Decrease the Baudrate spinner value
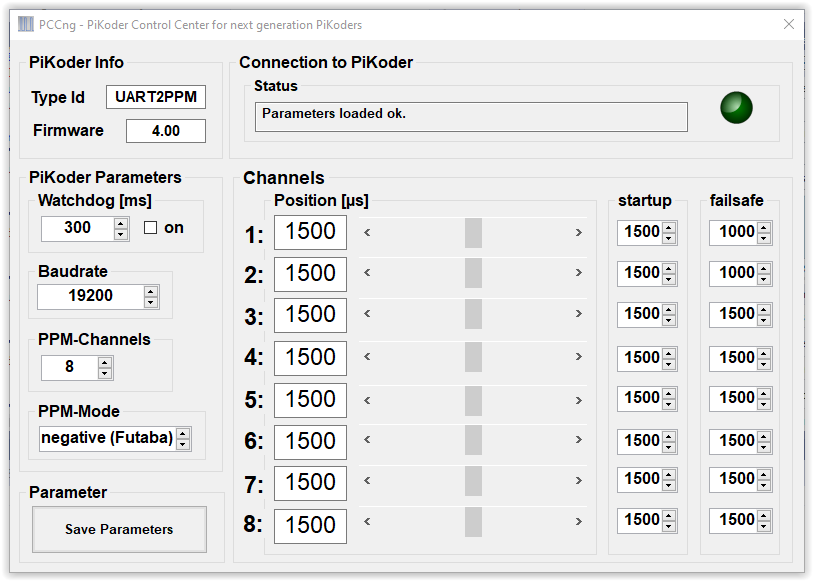The height and width of the screenshot is (581, 813). coord(151,301)
